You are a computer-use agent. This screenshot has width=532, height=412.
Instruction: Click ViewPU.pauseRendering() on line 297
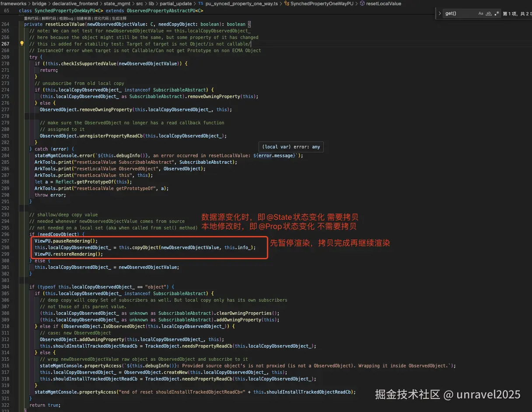65,241
